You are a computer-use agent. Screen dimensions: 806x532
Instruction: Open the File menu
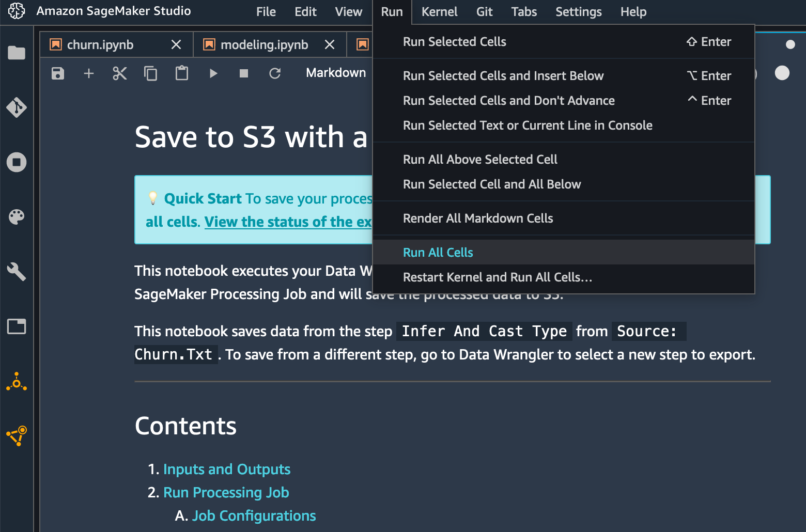coord(266,11)
